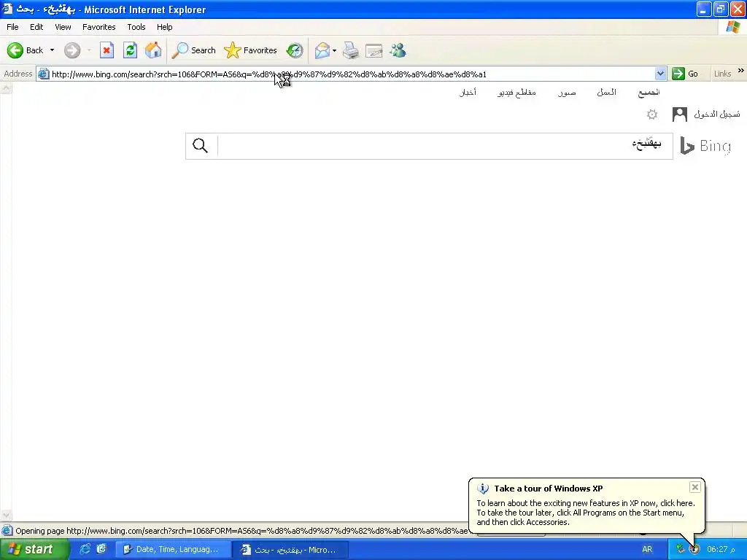The height and width of the screenshot is (560, 747).
Task: Stop loading with the red X icon
Action: coord(107,50)
